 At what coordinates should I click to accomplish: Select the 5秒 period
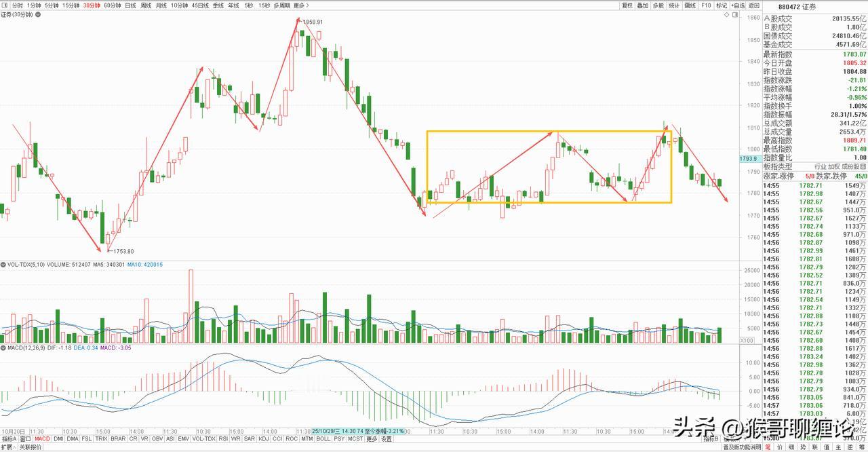point(249,5)
